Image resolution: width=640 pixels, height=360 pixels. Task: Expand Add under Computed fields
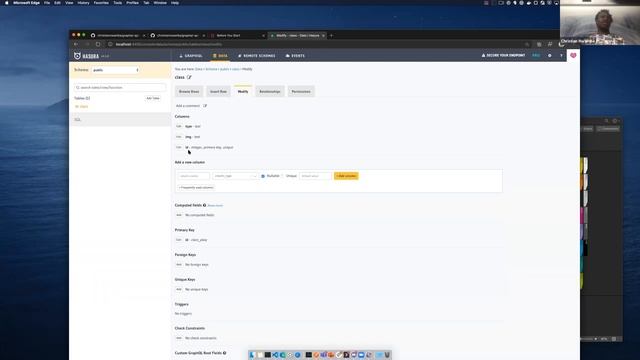179,215
